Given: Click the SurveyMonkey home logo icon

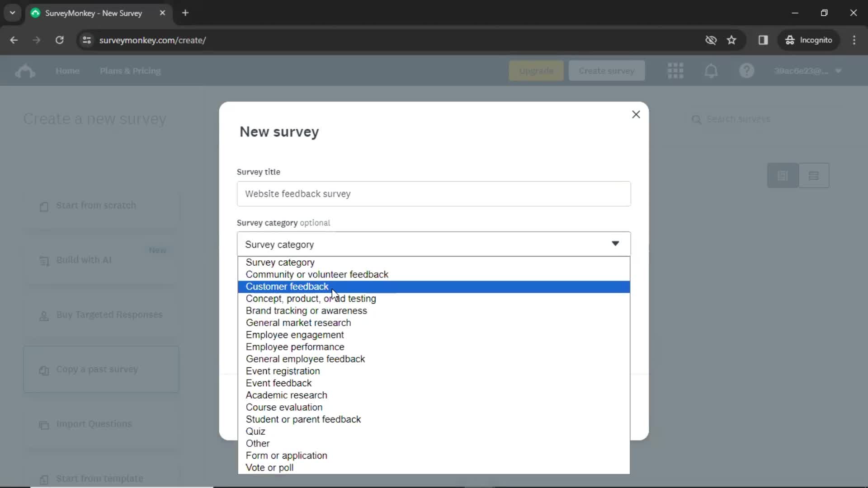Looking at the screenshot, I should click(x=24, y=71).
